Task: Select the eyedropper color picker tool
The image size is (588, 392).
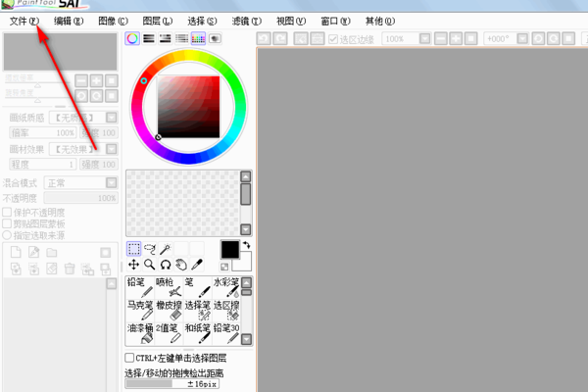Action: click(x=196, y=265)
